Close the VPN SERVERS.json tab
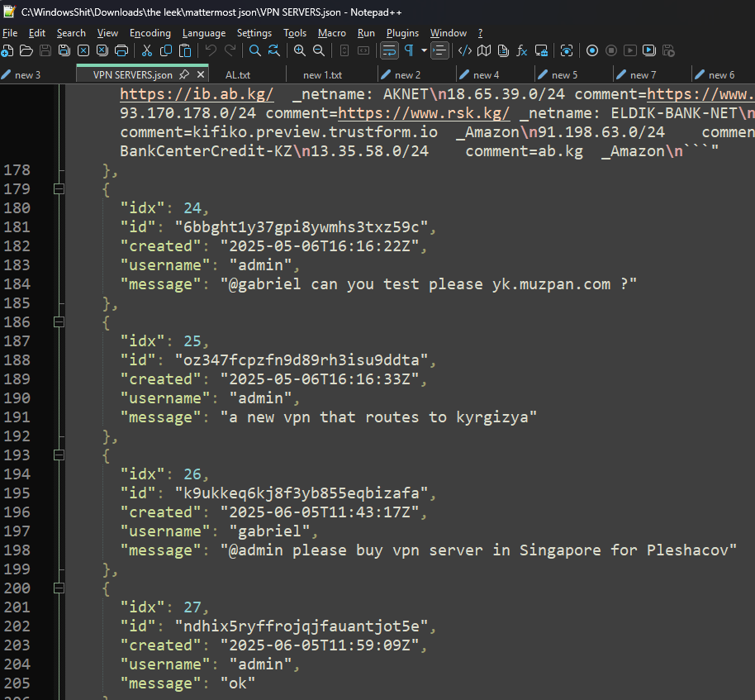 click(201, 74)
